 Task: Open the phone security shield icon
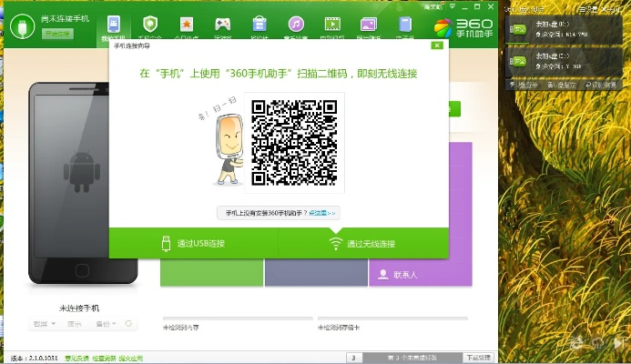[x=150, y=25]
